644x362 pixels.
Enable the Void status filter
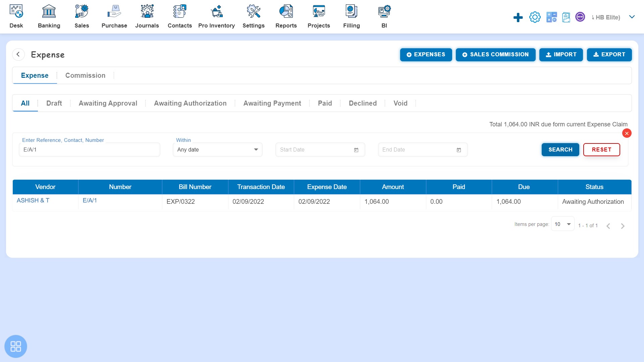(x=400, y=103)
